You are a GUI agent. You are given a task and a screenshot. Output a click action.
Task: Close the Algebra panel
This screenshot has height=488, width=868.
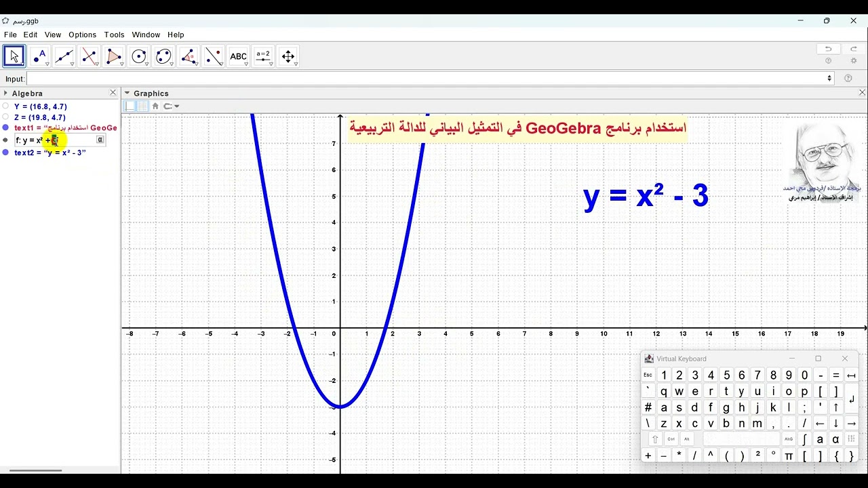point(113,93)
